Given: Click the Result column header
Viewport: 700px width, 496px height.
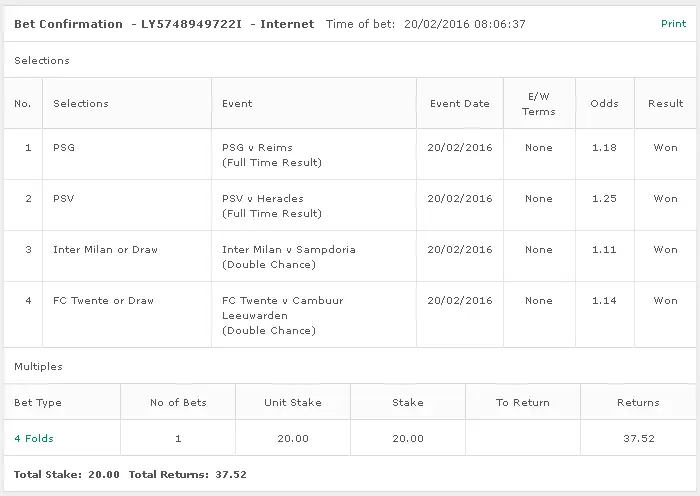Looking at the screenshot, I should (665, 103).
